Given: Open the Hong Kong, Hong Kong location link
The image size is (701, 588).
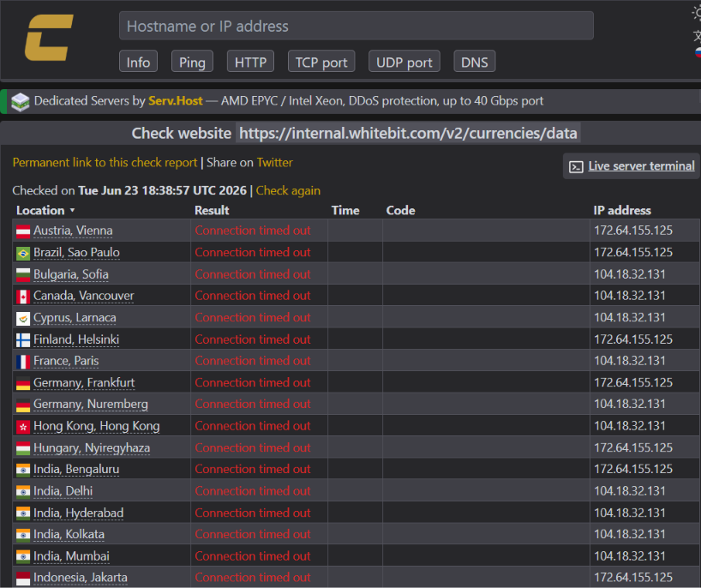Looking at the screenshot, I should (97, 426).
